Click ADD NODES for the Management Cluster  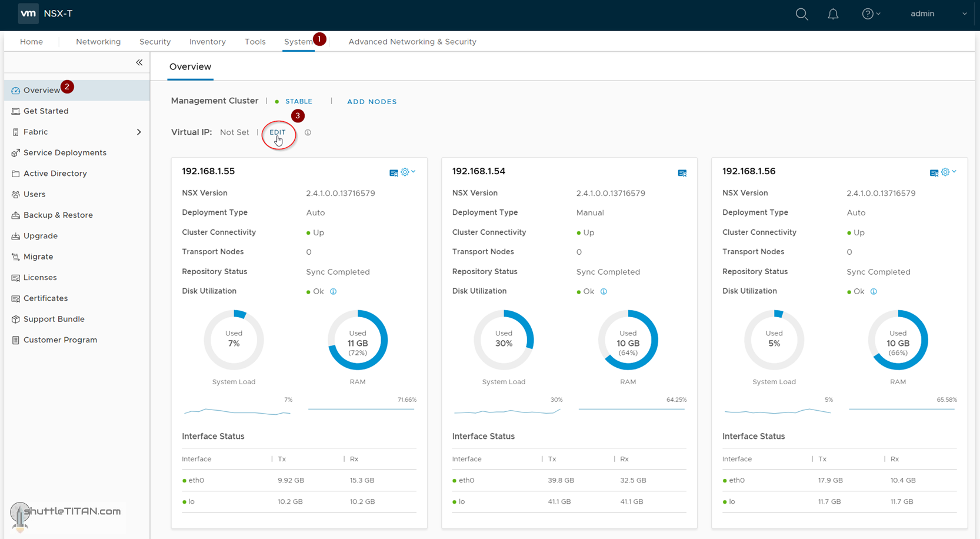[x=372, y=101]
